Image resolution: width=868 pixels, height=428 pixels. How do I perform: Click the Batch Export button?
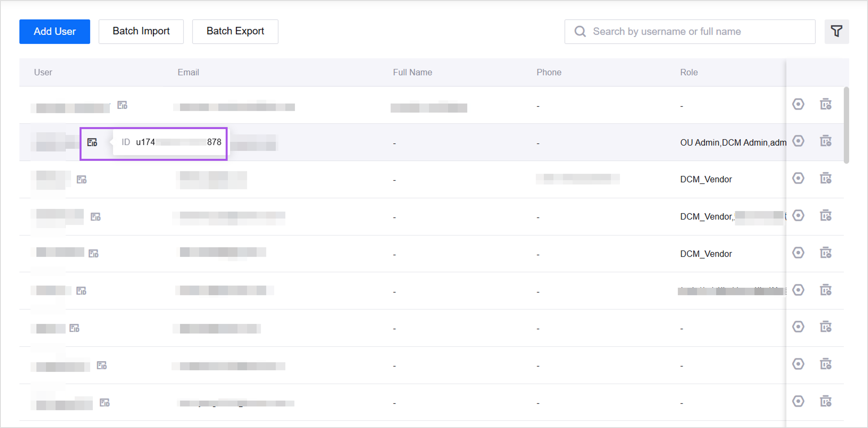click(x=235, y=31)
